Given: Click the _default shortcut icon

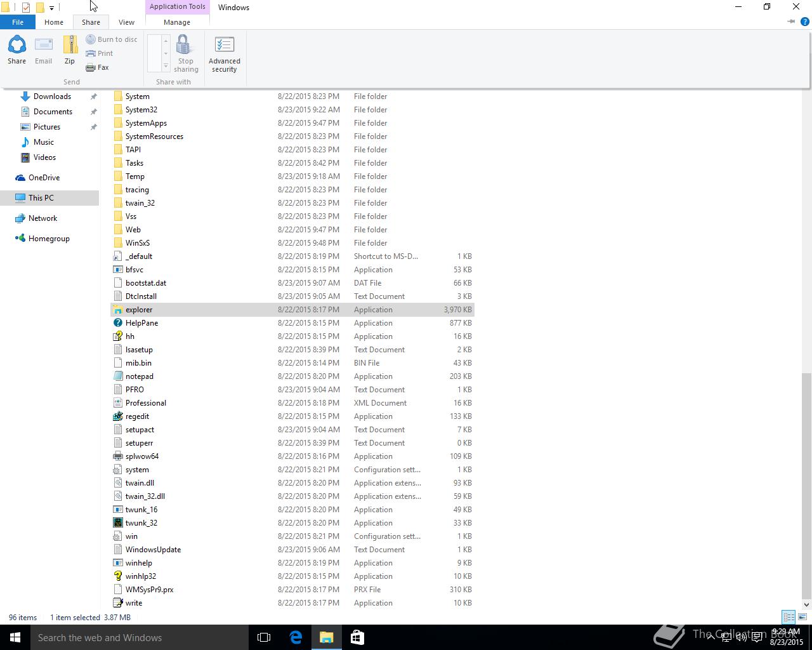Looking at the screenshot, I should click(118, 256).
